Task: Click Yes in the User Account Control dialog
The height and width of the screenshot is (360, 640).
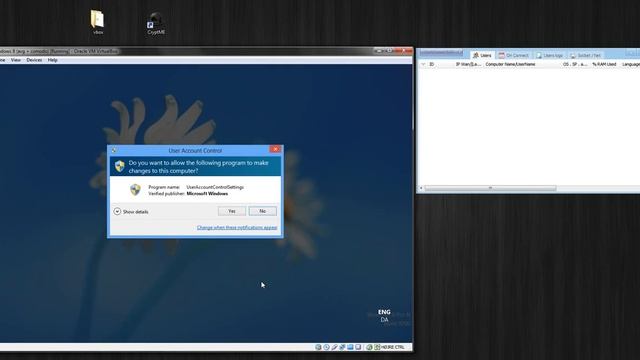Action: (231, 211)
